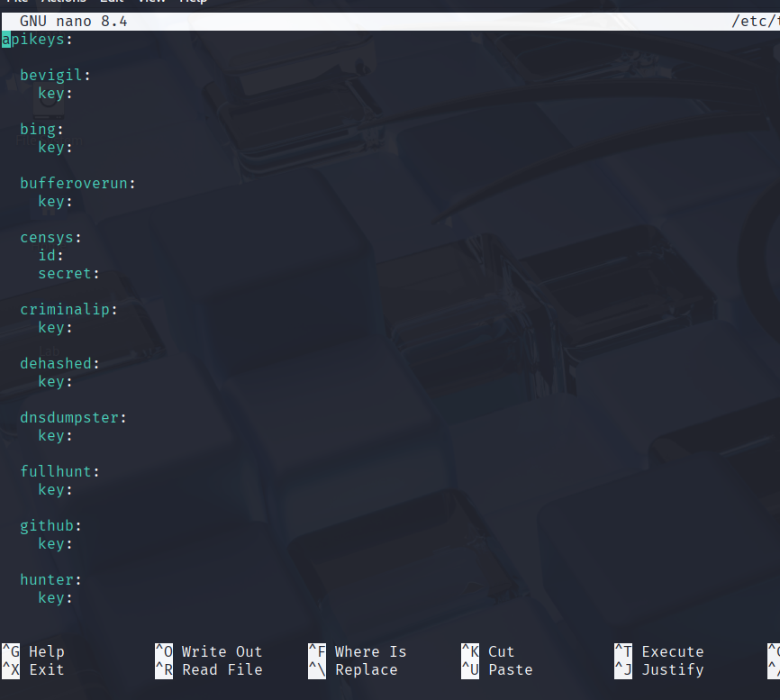Click the "key:" line under dnsdumpster
The height and width of the screenshot is (700, 780).
[55, 436]
